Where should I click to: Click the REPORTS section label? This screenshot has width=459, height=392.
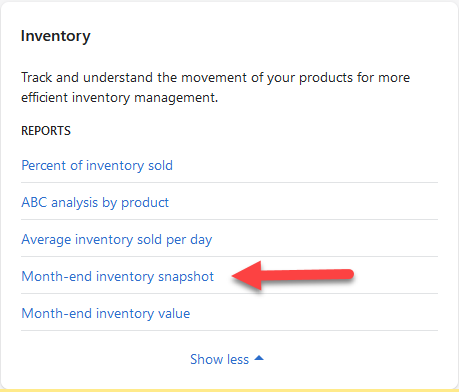46,131
